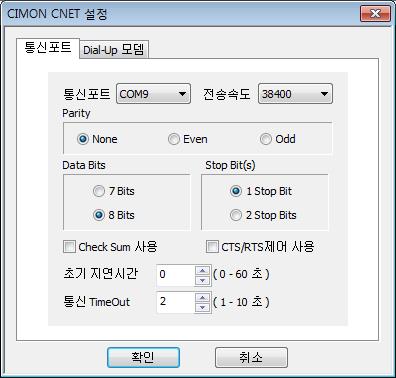The height and width of the screenshot is (378, 396).
Task: Click the 취소 button
Action: pyautogui.click(x=251, y=358)
